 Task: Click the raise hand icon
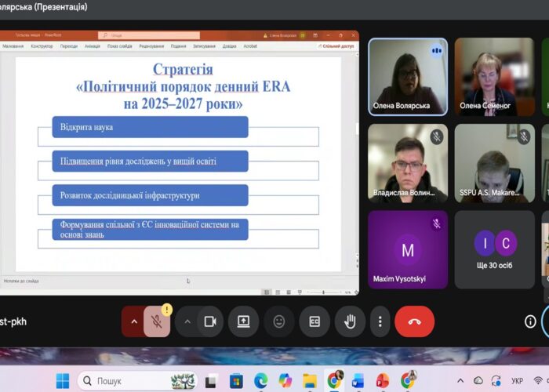point(350,321)
